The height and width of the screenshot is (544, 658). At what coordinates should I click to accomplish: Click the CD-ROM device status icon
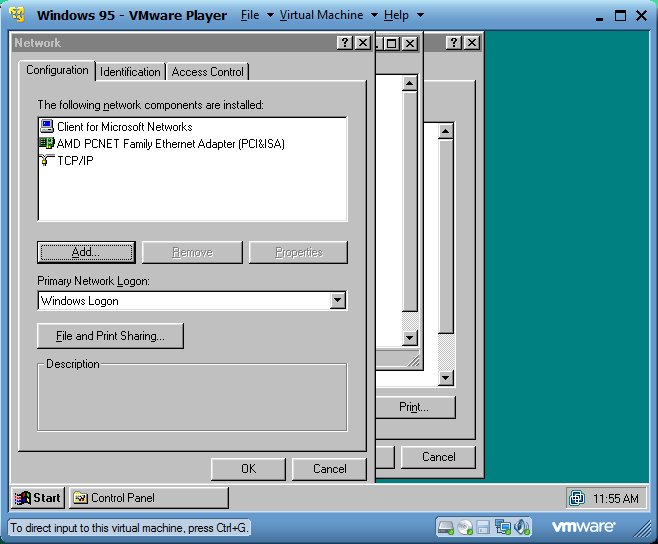(x=465, y=527)
